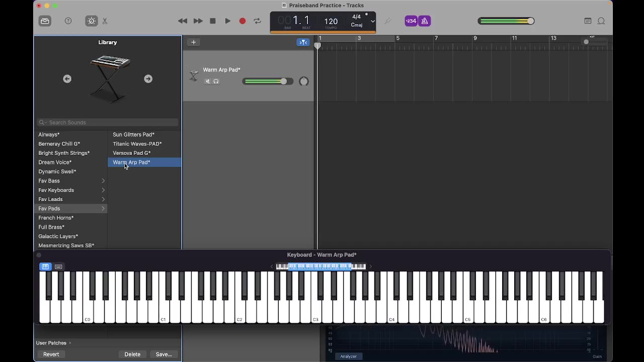Start playback with the Play button
Image resolution: width=644 pixels, height=362 pixels.
click(x=227, y=21)
